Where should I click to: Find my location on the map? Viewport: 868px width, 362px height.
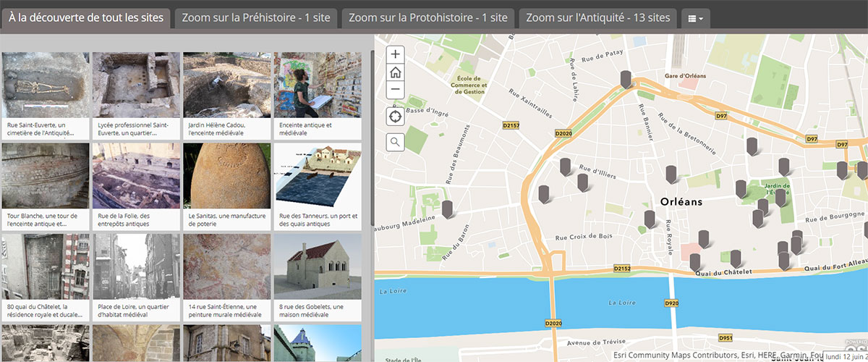point(395,117)
